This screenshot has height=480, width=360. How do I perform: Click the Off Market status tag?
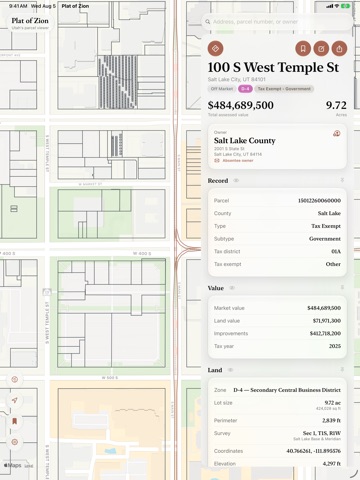[222, 89]
